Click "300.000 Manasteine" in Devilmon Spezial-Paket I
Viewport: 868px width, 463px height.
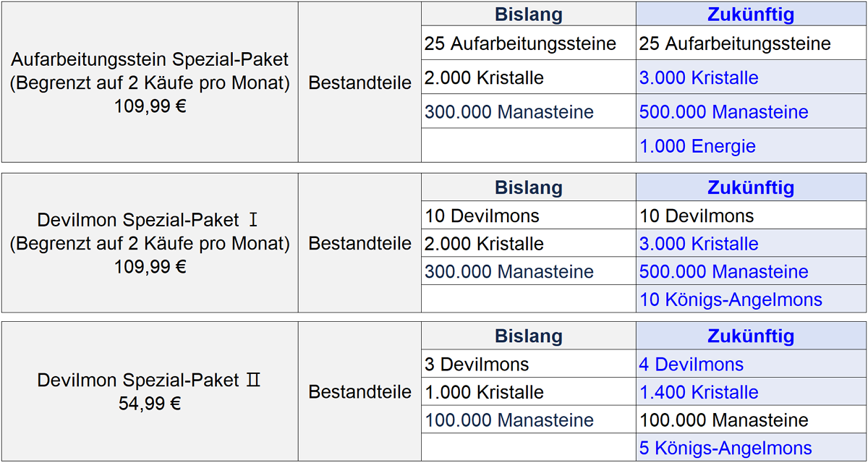point(509,272)
